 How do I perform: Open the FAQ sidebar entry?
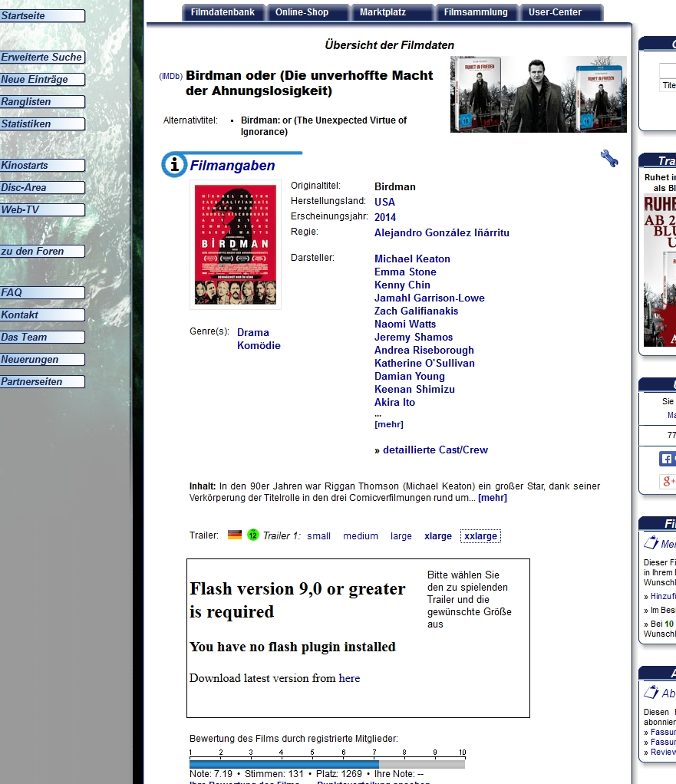click(42, 292)
